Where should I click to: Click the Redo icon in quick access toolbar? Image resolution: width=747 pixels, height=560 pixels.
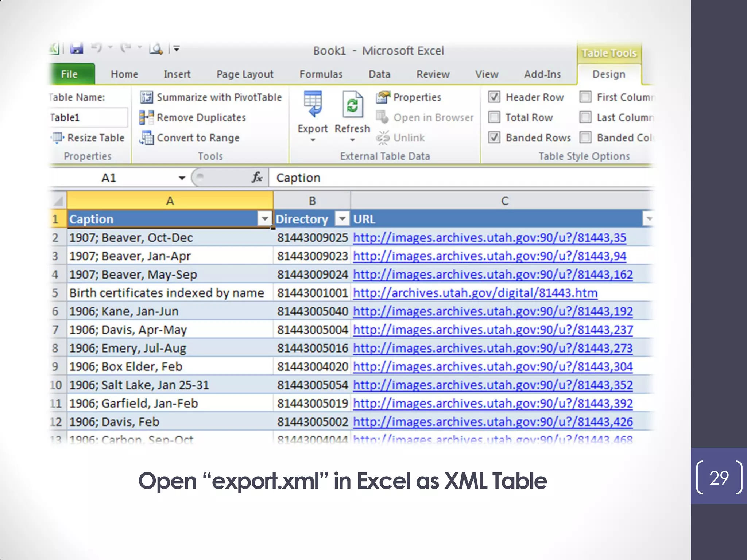coord(126,48)
